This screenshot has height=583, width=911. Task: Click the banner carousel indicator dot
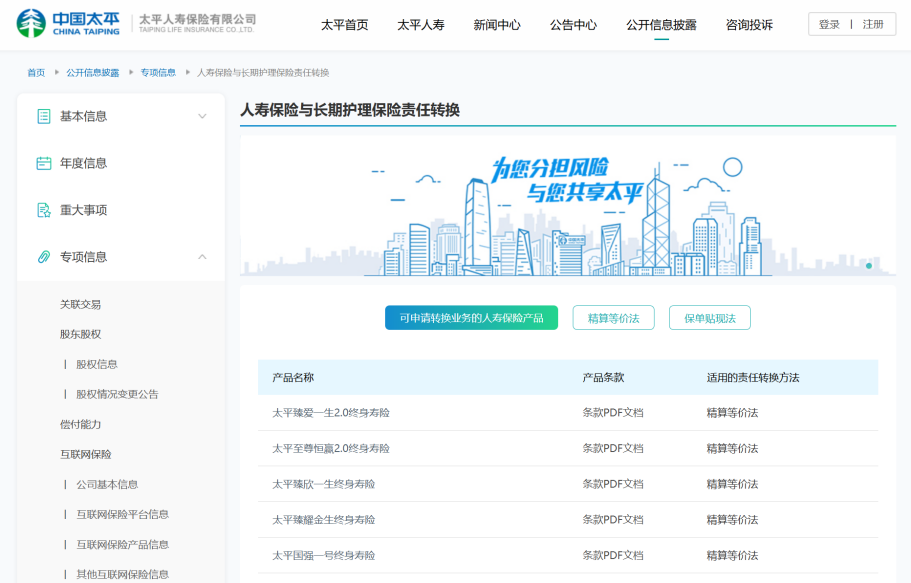[869, 265]
